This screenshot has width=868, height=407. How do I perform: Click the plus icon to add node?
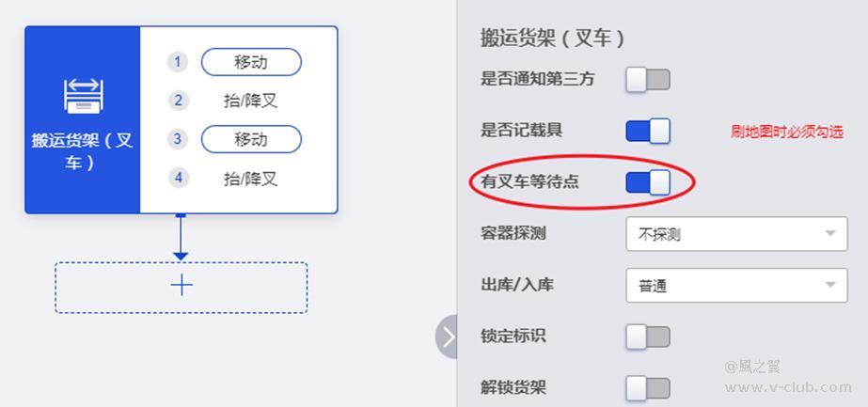click(x=181, y=286)
